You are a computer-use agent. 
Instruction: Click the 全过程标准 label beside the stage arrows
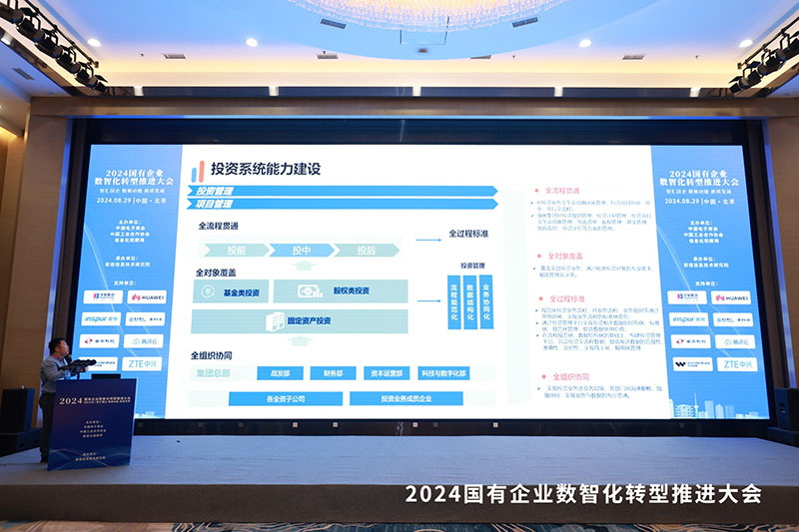coord(468,234)
